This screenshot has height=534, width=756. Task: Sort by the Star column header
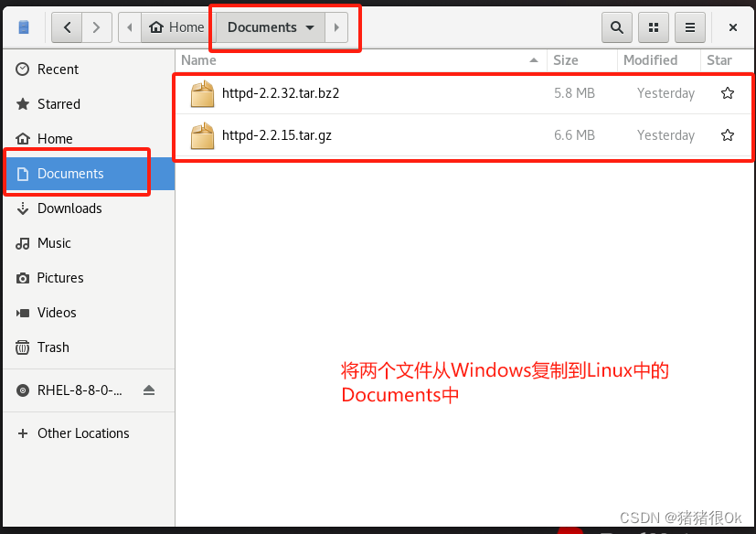click(x=727, y=60)
